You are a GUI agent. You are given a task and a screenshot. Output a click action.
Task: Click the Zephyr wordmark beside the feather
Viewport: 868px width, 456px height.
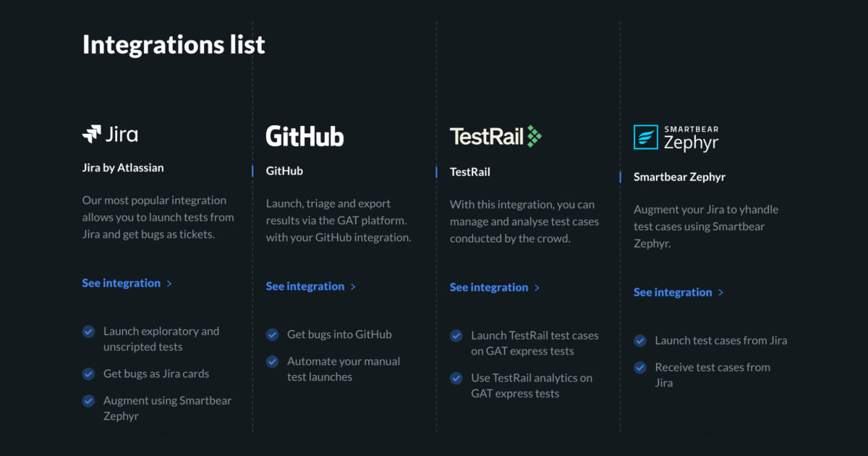[692, 142]
